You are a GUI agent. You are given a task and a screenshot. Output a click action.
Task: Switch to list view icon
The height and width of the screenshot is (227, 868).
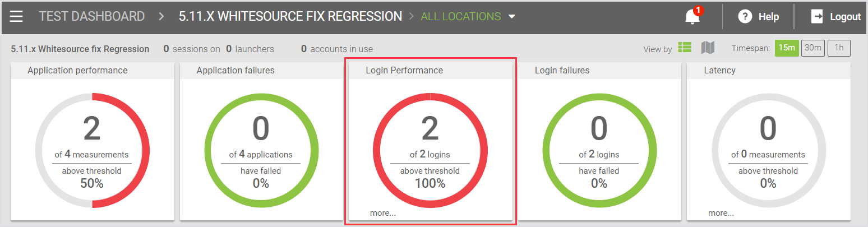coord(684,48)
